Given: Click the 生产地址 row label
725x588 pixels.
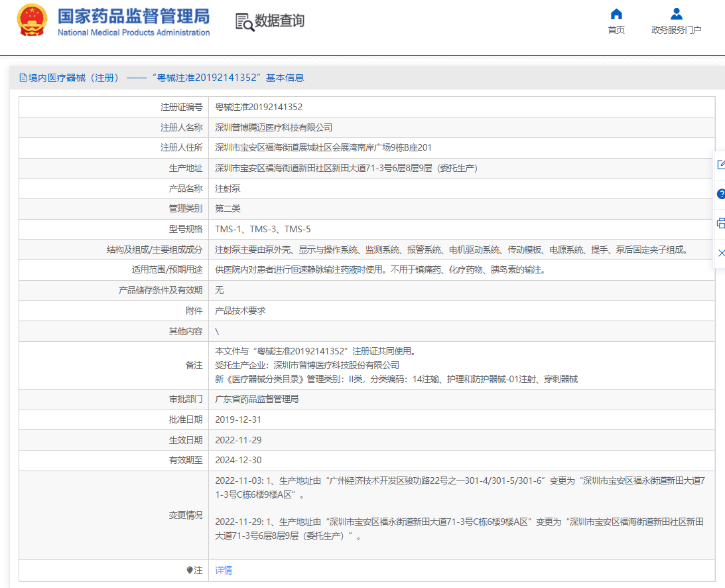Looking at the screenshot, I should [186, 168].
